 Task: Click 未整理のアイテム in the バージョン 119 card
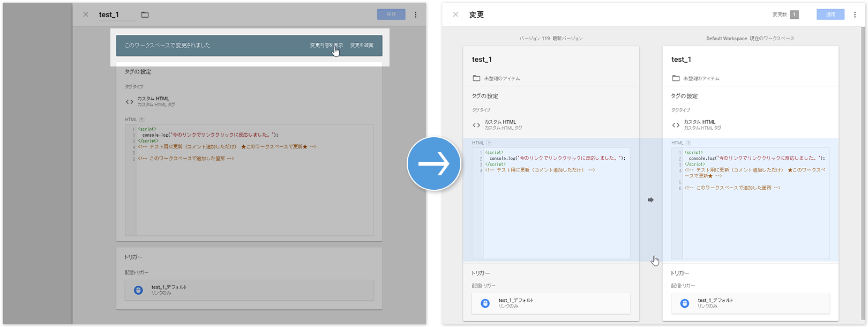[502, 79]
